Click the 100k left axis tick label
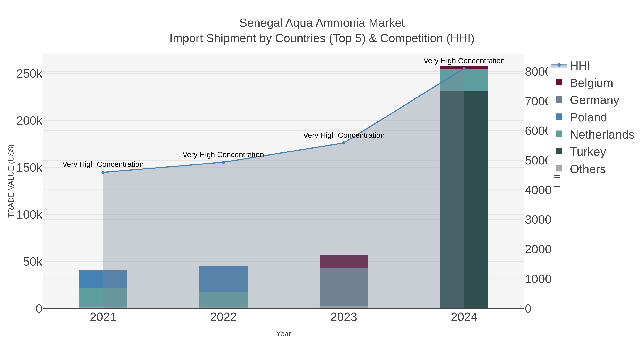 [x=30, y=215]
